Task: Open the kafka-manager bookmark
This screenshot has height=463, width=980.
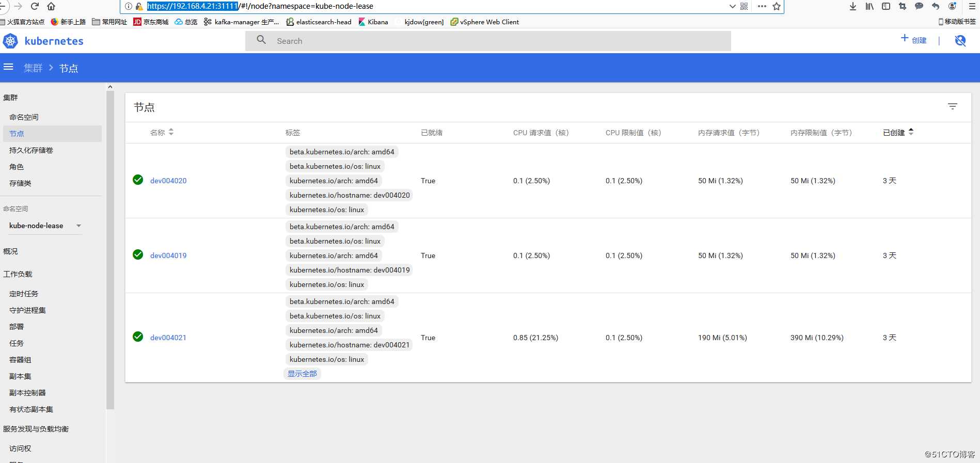Action: 241,22
